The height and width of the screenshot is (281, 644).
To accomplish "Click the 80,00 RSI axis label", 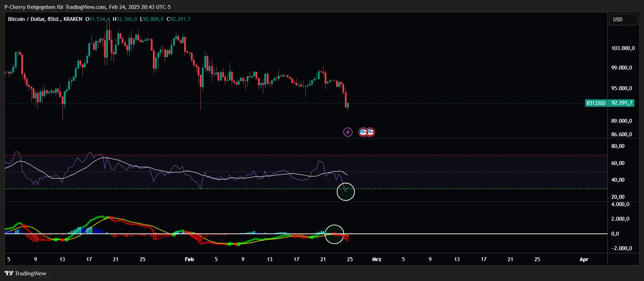I will point(618,146).
